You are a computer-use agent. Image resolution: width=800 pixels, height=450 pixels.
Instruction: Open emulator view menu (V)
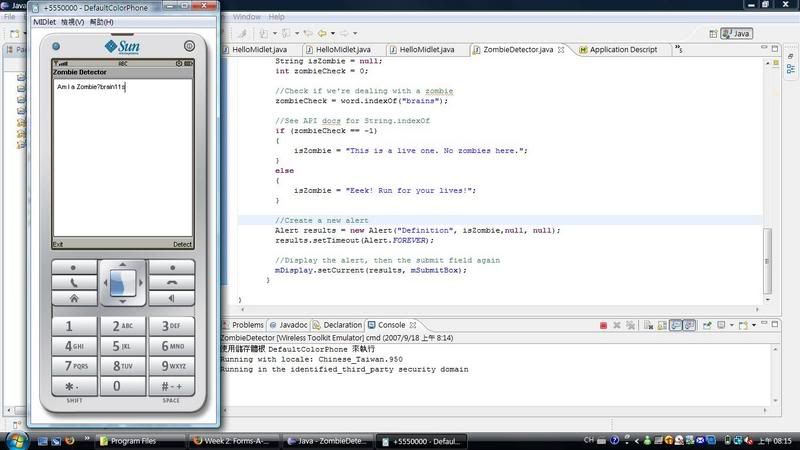pyautogui.click(x=72, y=22)
